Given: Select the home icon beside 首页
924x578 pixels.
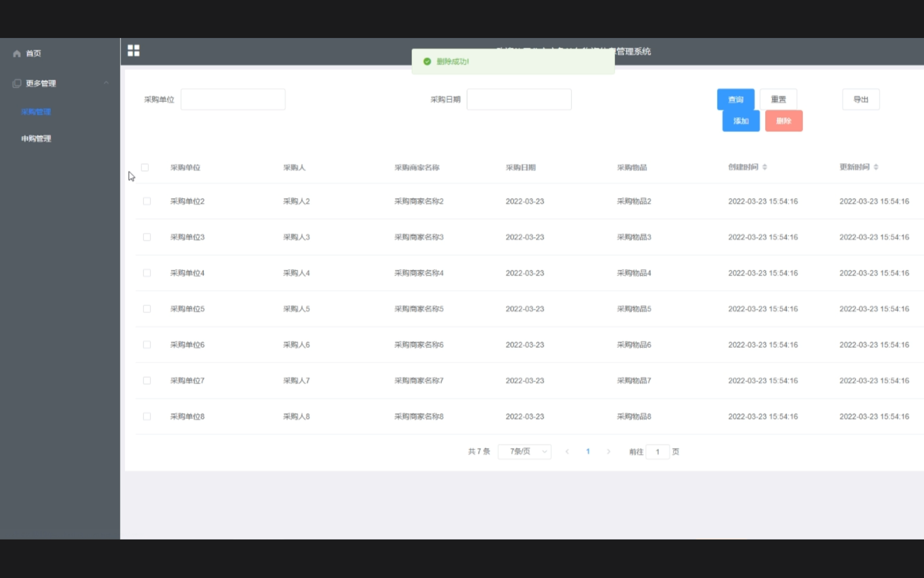Looking at the screenshot, I should (x=16, y=53).
